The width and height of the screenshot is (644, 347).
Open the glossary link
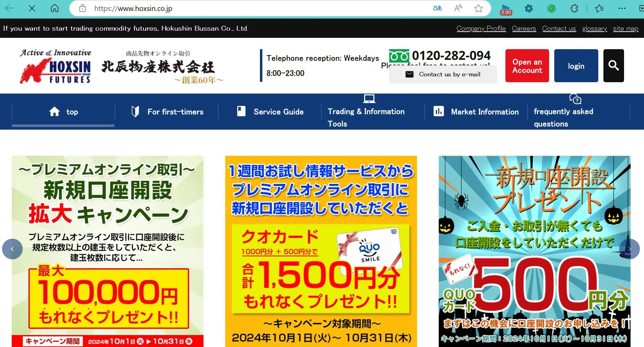click(x=594, y=29)
